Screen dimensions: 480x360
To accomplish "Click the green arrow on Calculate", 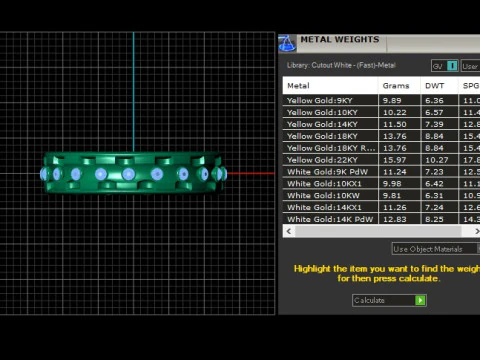I will 420,300.
